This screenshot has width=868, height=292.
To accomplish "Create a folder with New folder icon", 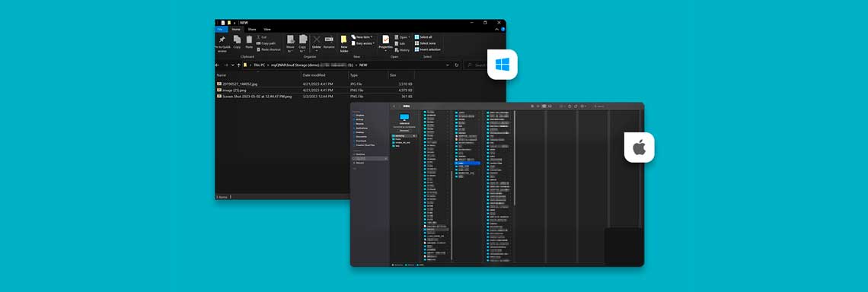I will [343, 40].
